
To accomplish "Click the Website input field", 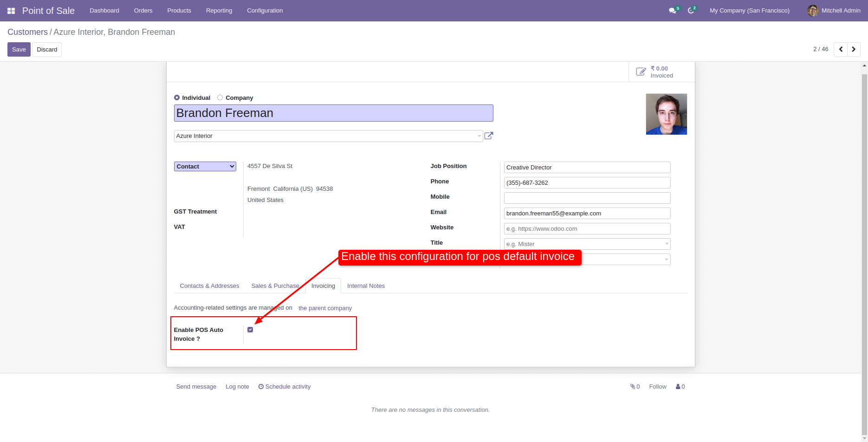I will [x=587, y=228].
